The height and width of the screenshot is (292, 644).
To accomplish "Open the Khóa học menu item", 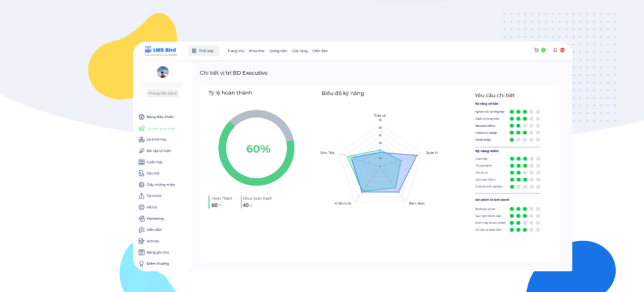I will coord(257,51).
